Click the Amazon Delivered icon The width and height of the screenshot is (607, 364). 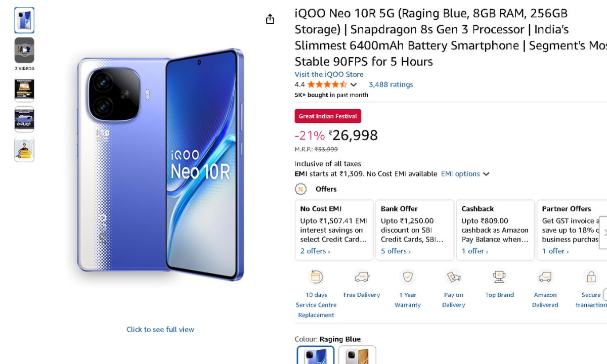[545, 277]
